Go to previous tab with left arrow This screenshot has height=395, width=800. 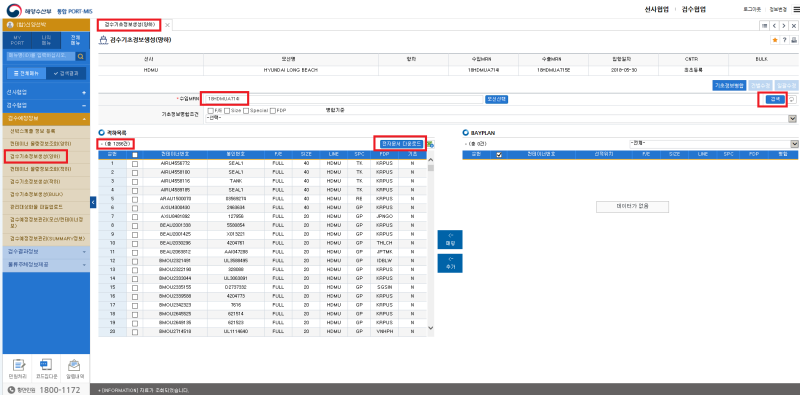[x=774, y=26]
